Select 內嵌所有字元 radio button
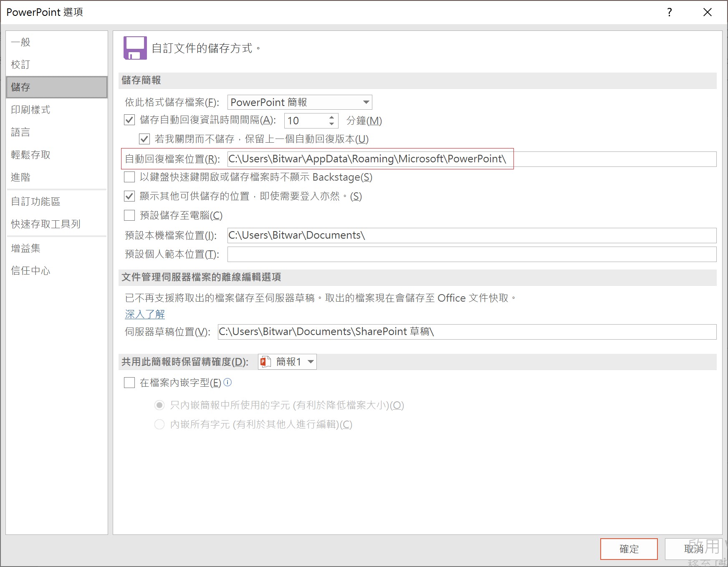This screenshot has width=728, height=567. pos(159,424)
